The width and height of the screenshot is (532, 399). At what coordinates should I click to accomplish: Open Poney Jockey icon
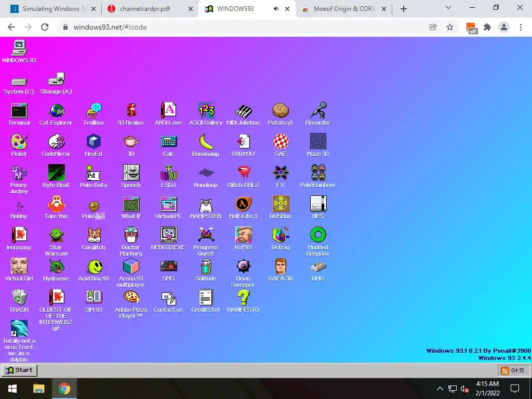click(x=19, y=179)
